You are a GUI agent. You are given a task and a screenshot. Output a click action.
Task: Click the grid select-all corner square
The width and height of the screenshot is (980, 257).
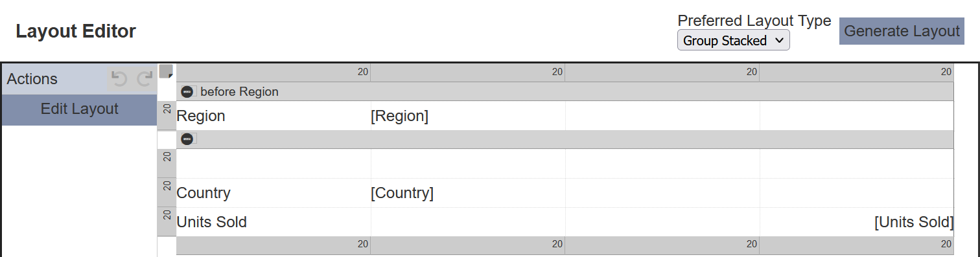(166, 71)
